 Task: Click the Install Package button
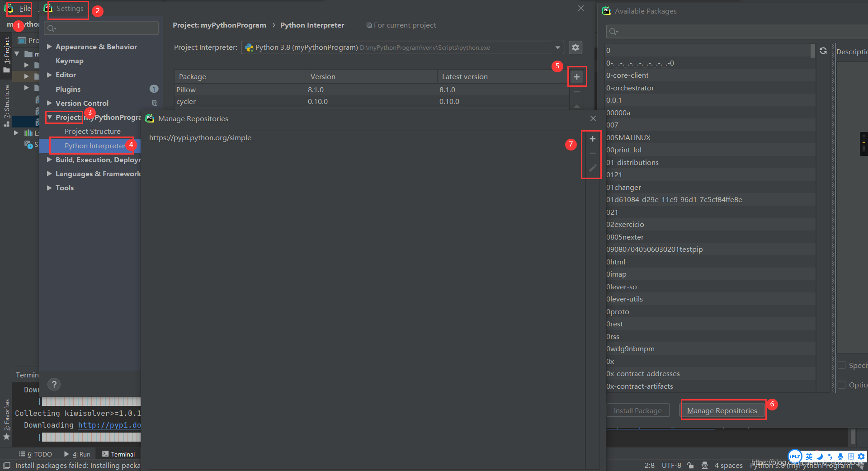coord(638,410)
